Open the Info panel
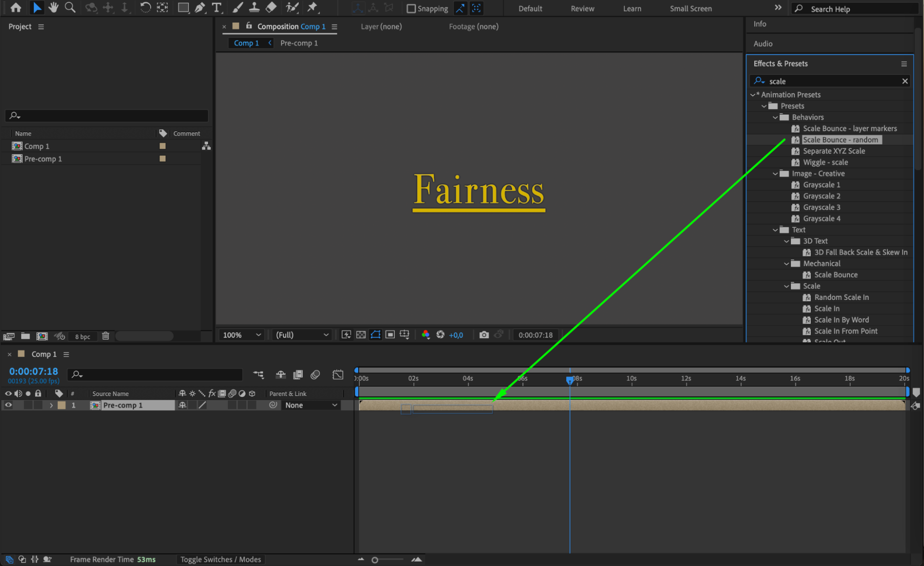924x566 pixels. [759, 24]
